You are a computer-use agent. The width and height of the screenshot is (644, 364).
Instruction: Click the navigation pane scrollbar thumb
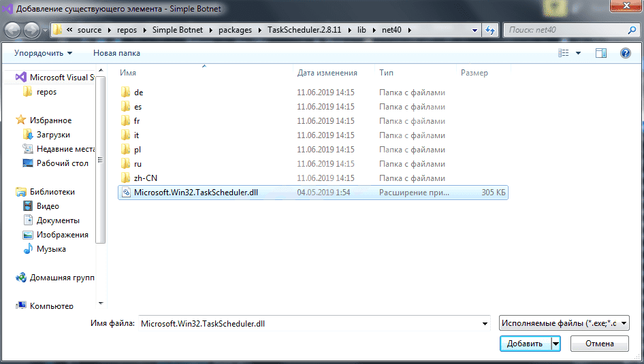[101, 159]
